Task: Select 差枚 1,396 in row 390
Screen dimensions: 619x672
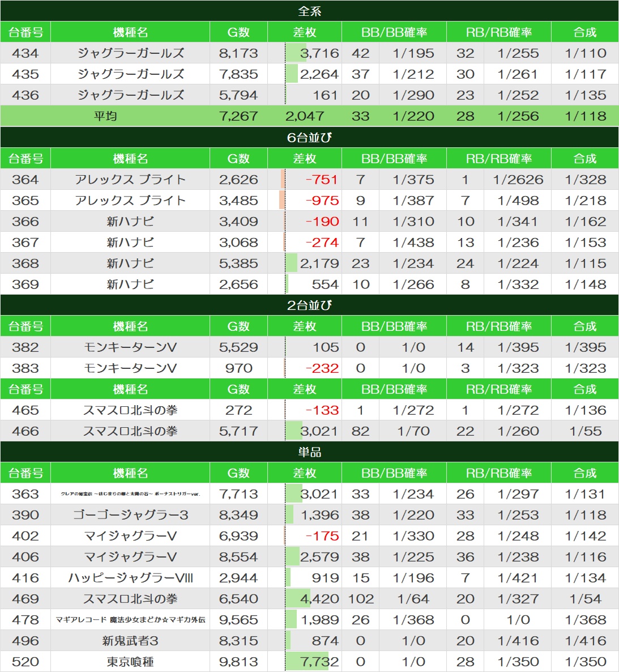Action: [x=319, y=514]
